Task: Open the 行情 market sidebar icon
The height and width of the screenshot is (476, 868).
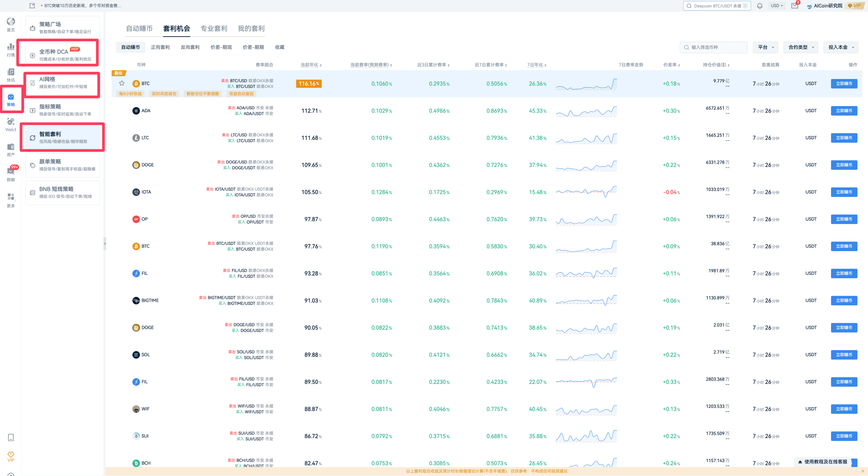Action: pos(11,50)
